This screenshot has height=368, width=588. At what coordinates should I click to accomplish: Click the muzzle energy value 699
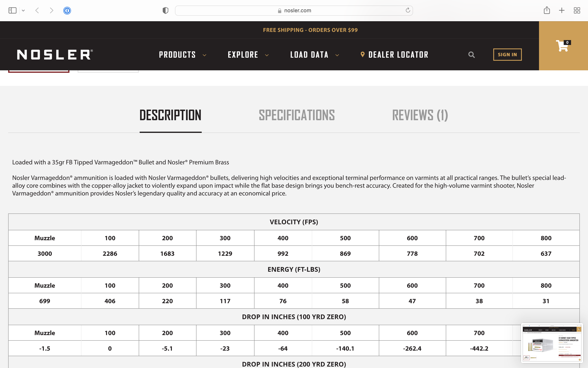(x=45, y=301)
